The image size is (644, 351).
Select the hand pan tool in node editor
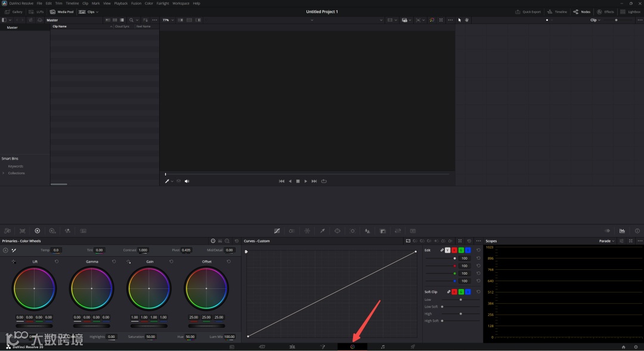[467, 20]
